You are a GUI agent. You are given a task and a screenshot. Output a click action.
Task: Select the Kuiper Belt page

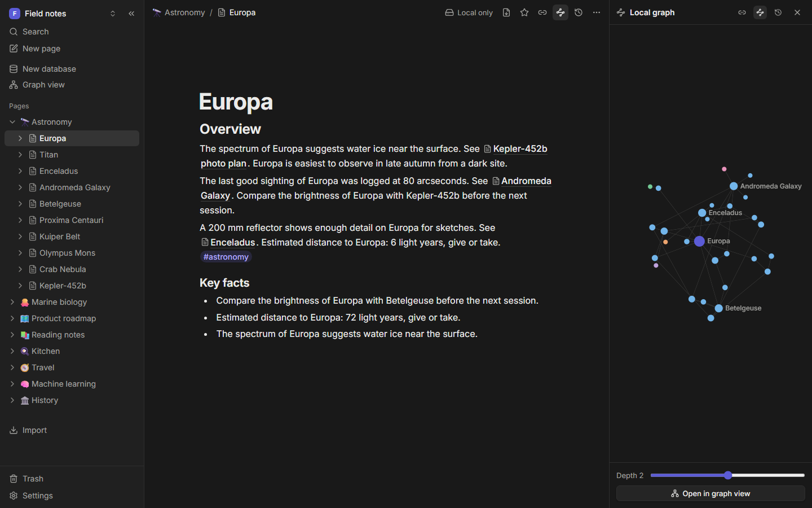pos(72,237)
